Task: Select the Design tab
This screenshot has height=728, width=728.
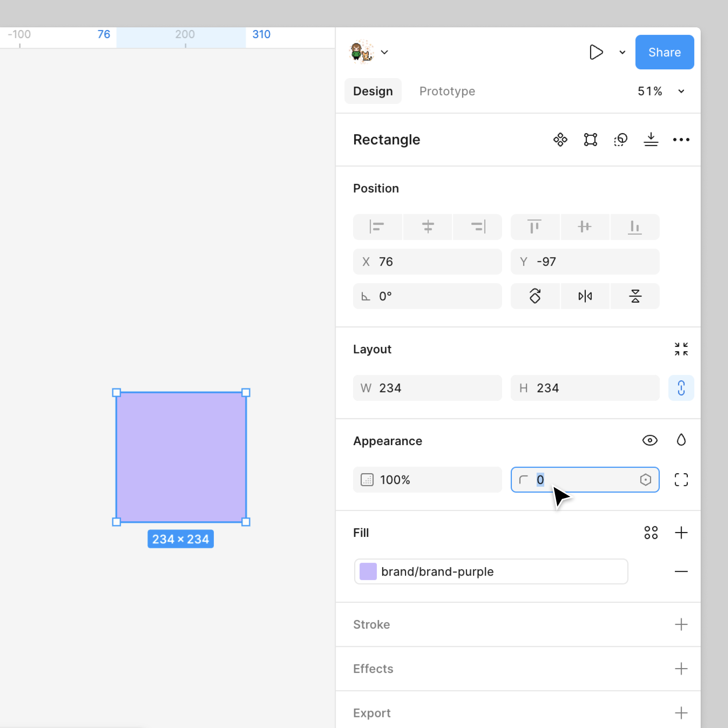Action: (373, 91)
